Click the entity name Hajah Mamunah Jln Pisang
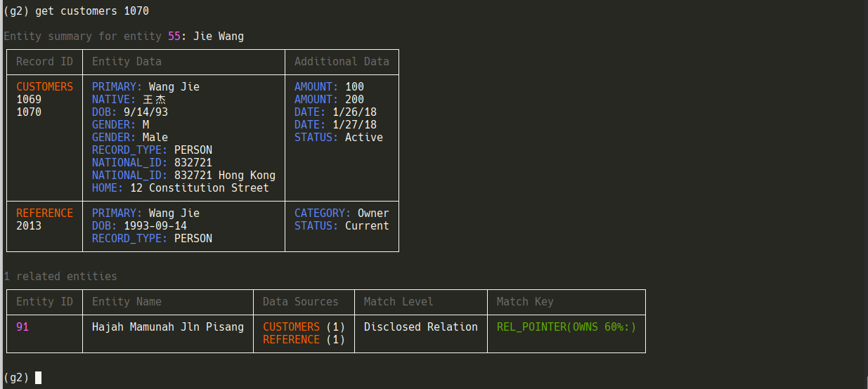This screenshot has width=868, height=389. pos(168,327)
